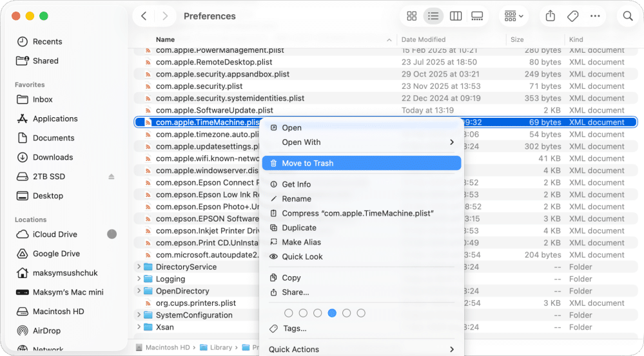Choose Rename from context menu
This screenshot has width=644, height=356.
(362, 198)
